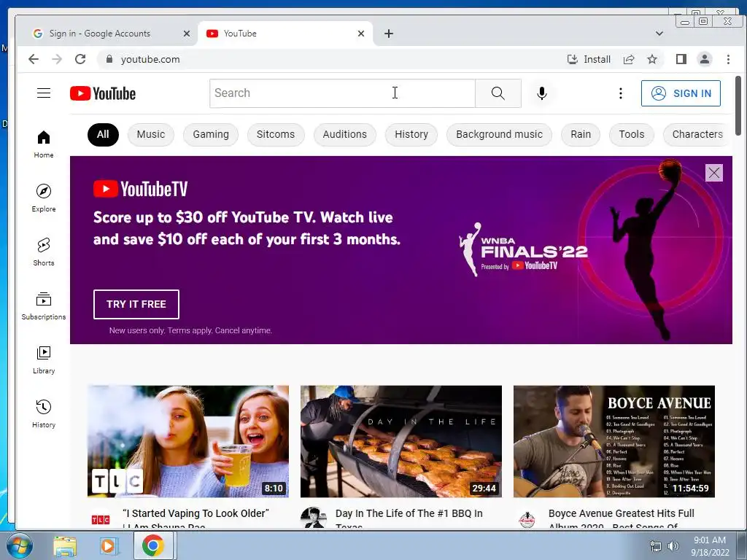The height and width of the screenshot is (560, 747).
Task: Toggle the Chrome side panel
Action: click(x=681, y=59)
